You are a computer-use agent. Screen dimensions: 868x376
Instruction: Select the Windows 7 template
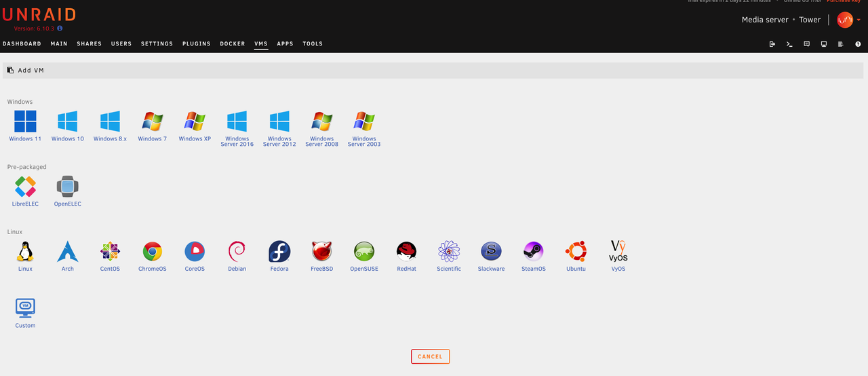pos(153,126)
